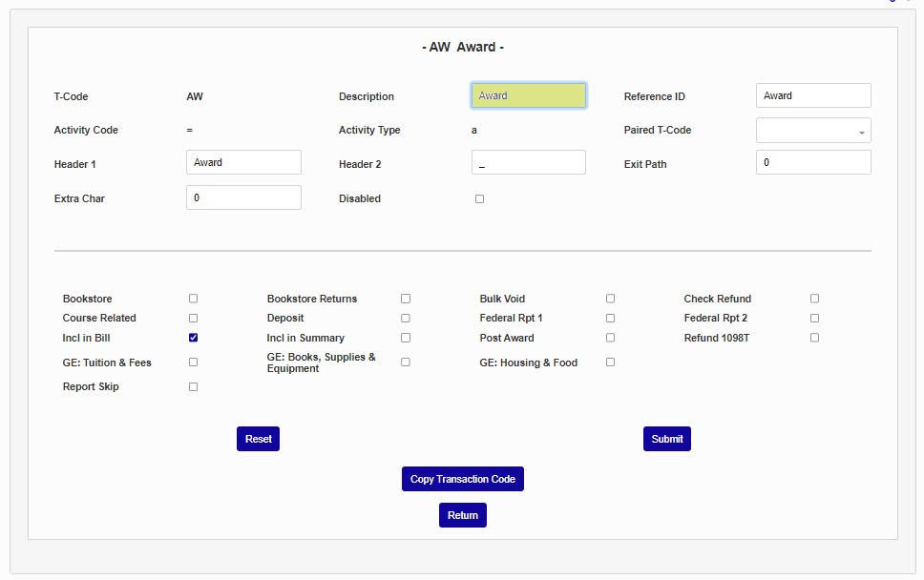
Task: Click the '- AW Award -' page title
Action: (463, 47)
